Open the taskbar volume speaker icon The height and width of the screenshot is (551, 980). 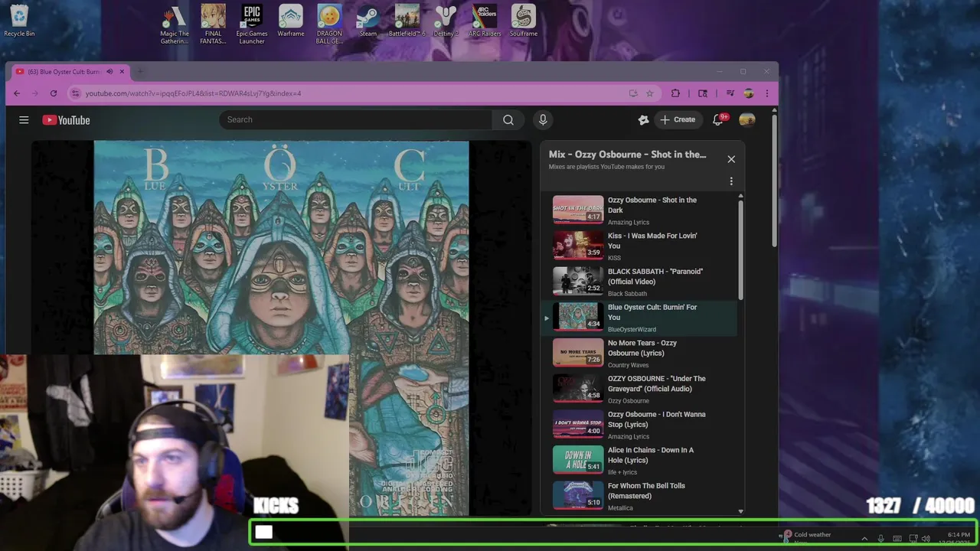point(926,539)
